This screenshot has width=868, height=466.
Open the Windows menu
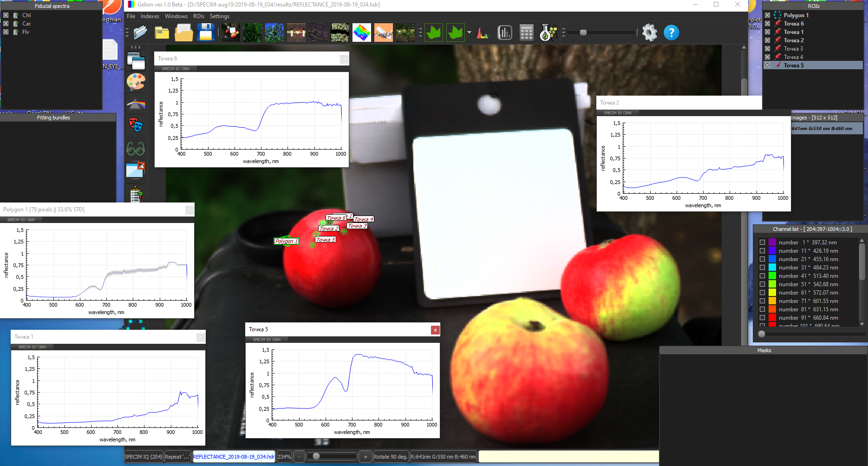point(176,16)
